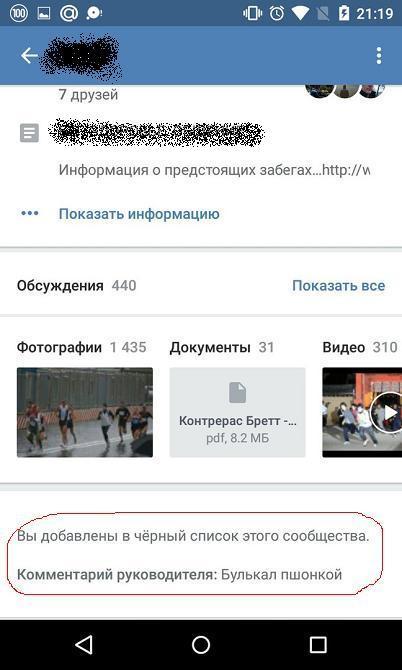Tap Android back navigation button
Viewport: 402px width, 670px height.
(84, 644)
